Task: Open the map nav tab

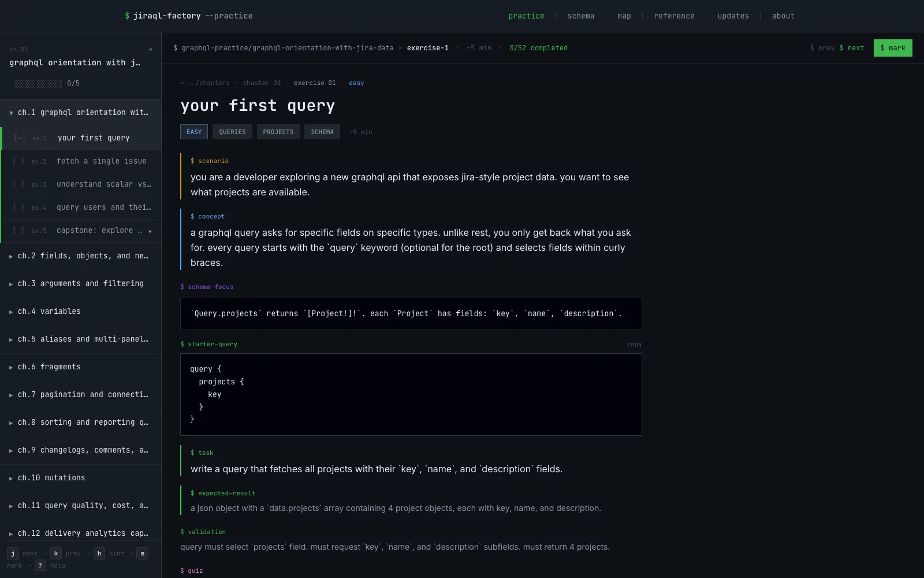Action: pos(624,16)
